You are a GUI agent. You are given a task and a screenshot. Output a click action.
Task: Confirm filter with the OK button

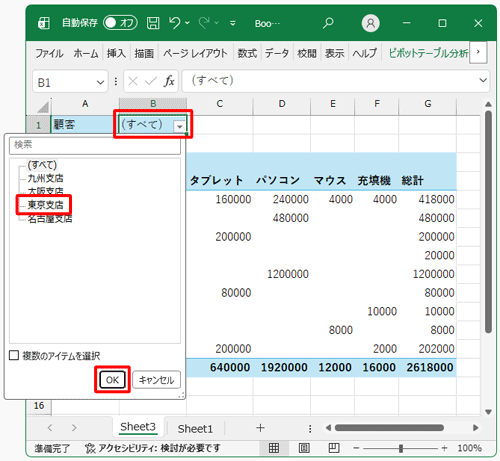pyautogui.click(x=112, y=380)
